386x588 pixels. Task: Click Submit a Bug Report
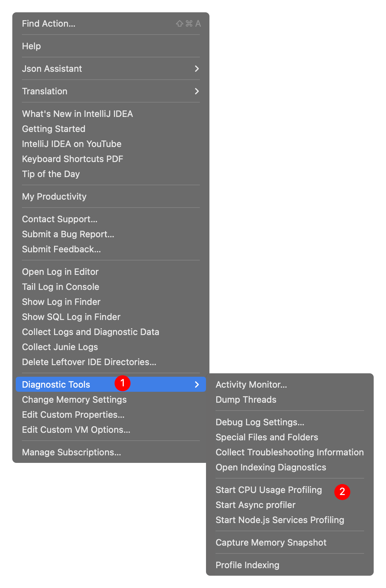68,234
